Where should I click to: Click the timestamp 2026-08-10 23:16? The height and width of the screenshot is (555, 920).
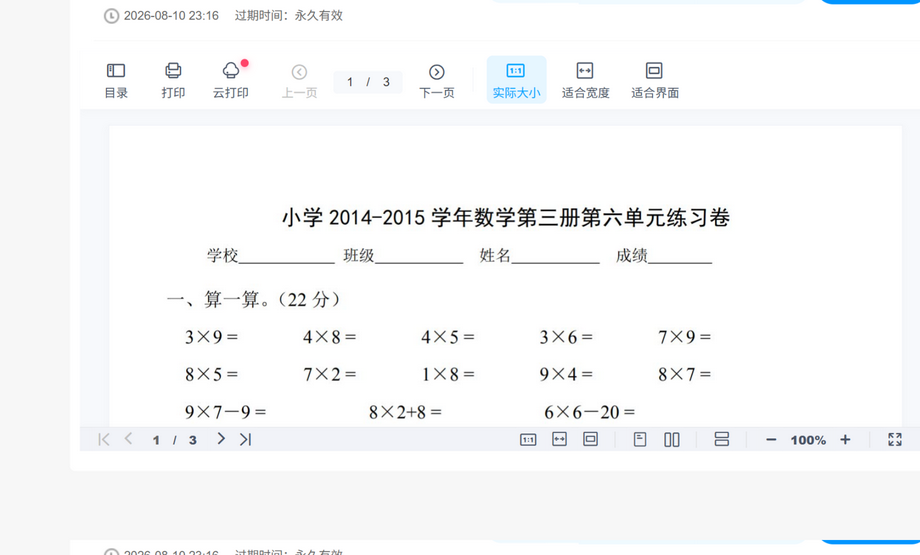(171, 16)
